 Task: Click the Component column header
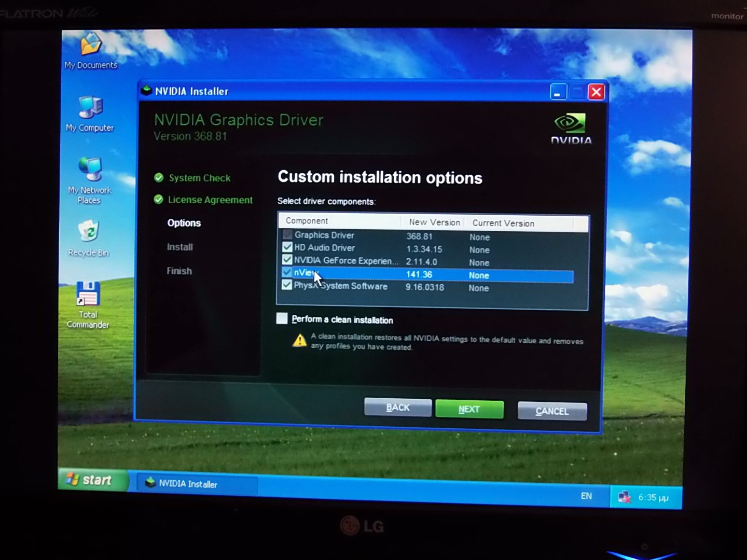pyautogui.click(x=340, y=221)
